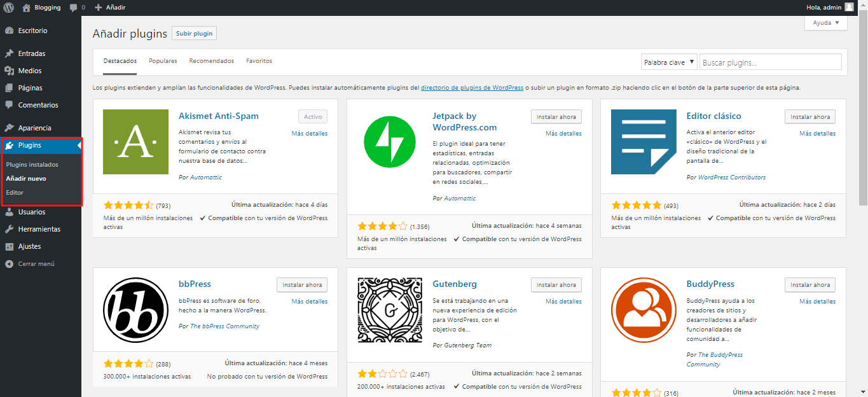Viewport: 868px width, 397px height.
Task: Click the WordPress logo in admin bar
Action: click(x=9, y=8)
